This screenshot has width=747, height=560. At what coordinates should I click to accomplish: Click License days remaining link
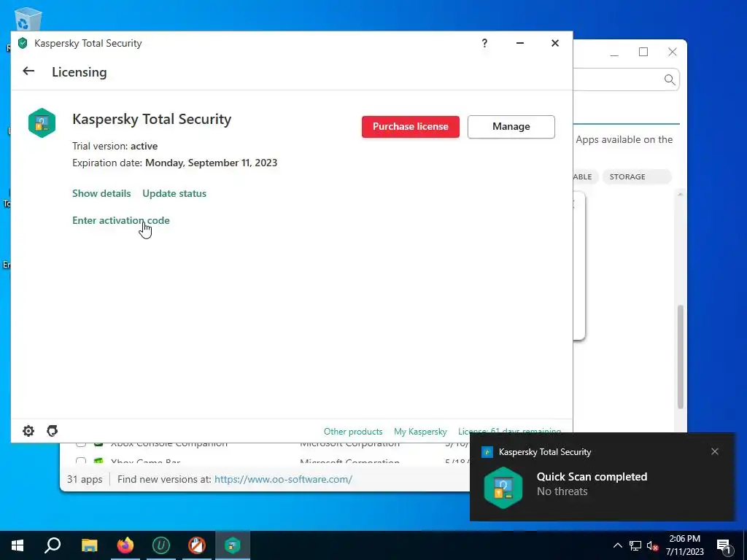[x=510, y=430]
